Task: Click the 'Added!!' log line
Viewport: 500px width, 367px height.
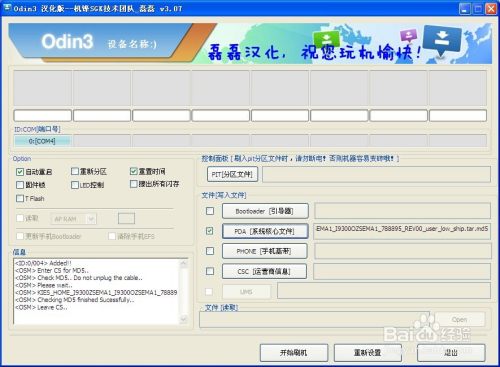Action: coord(43,263)
